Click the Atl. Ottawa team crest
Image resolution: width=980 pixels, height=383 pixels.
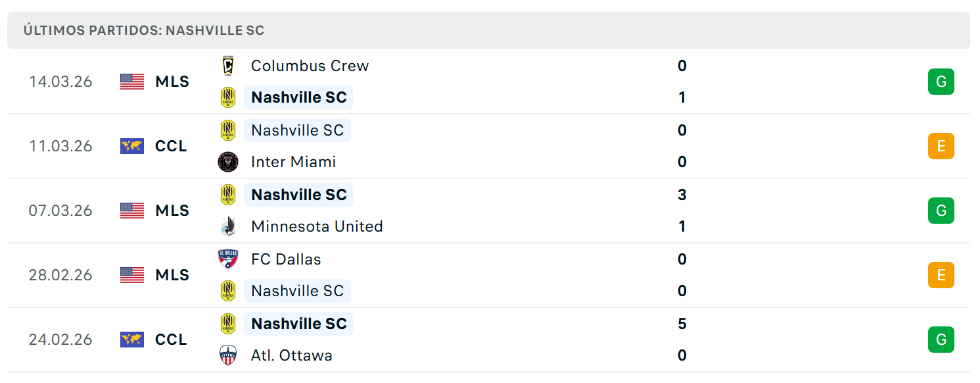coord(228,355)
